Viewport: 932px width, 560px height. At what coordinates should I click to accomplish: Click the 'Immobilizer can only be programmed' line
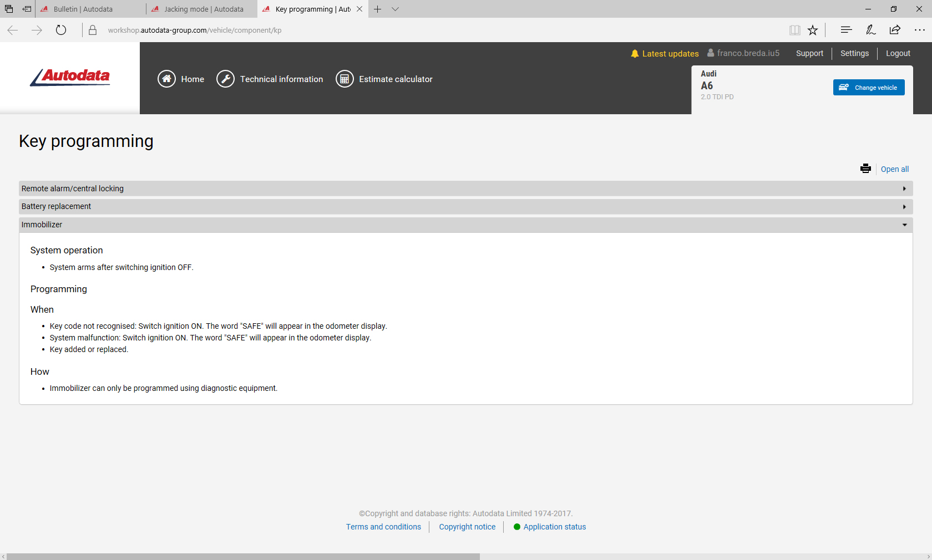click(x=163, y=388)
